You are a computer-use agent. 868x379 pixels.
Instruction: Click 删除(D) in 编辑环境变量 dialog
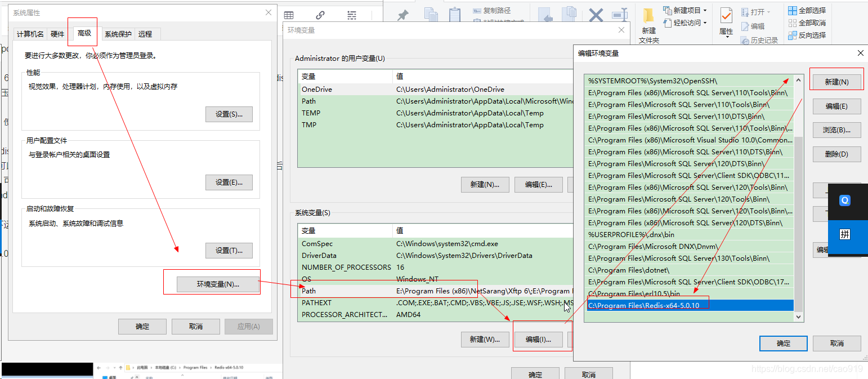click(x=837, y=153)
